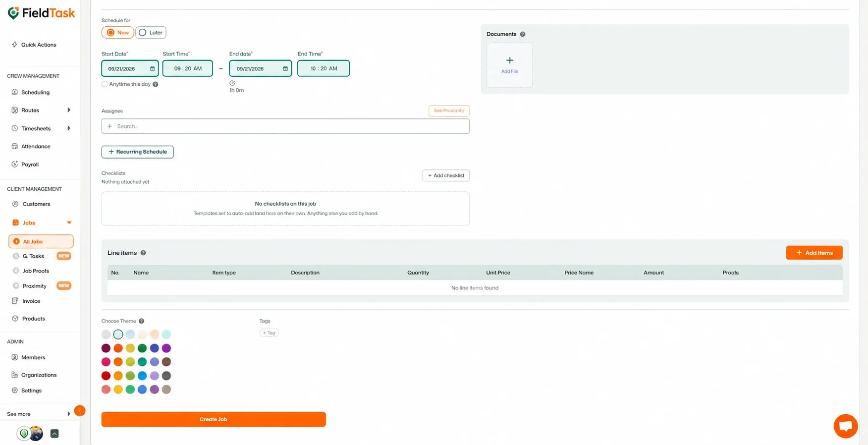Viewport: 868px width, 445px height.
Task: Pick the bright red theme swatch
Action: point(106,376)
